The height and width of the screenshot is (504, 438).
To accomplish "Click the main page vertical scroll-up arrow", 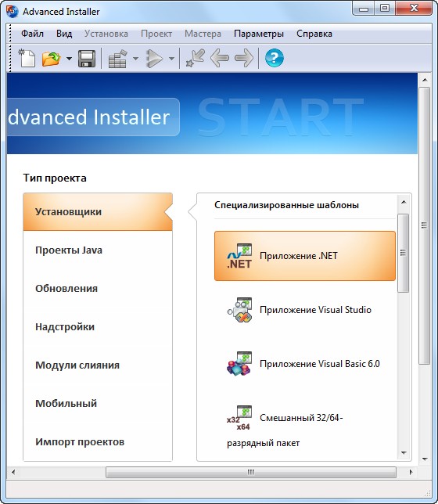I will tap(425, 80).
